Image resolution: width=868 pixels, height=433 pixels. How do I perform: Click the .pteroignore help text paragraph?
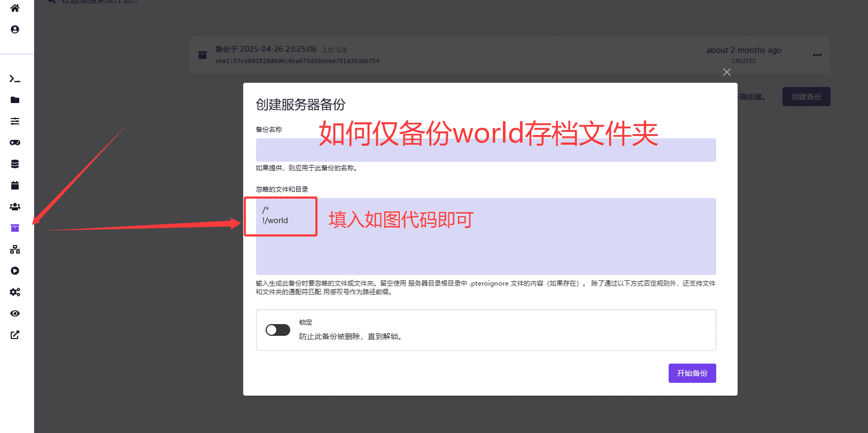click(485, 288)
